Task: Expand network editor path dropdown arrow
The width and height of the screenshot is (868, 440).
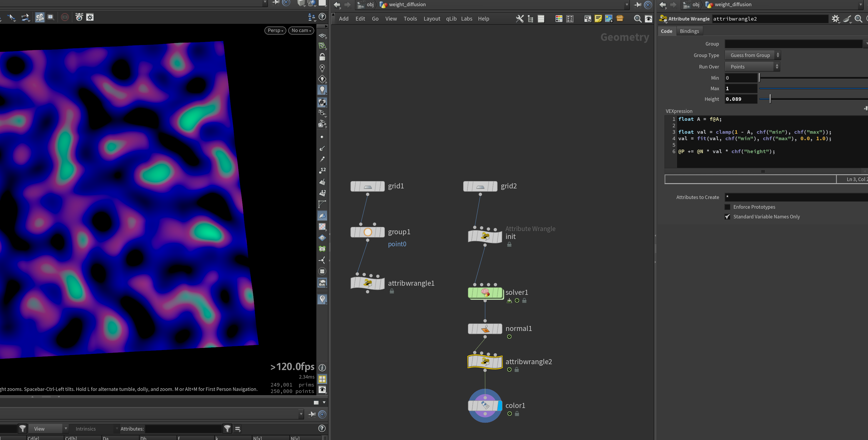Action: pyautogui.click(x=627, y=5)
